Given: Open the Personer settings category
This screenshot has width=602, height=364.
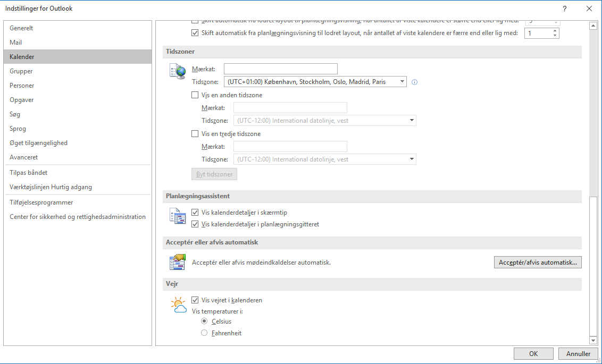Looking at the screenshot, I should pyautogui.click(x=78, y=85).
